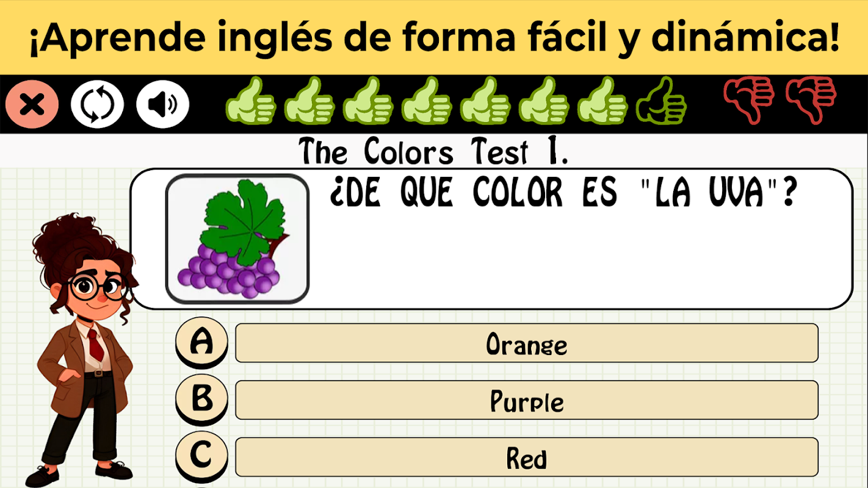868x488 pixels.
Task: Click the last red thumbs-down icon
Action: (811, 101)
